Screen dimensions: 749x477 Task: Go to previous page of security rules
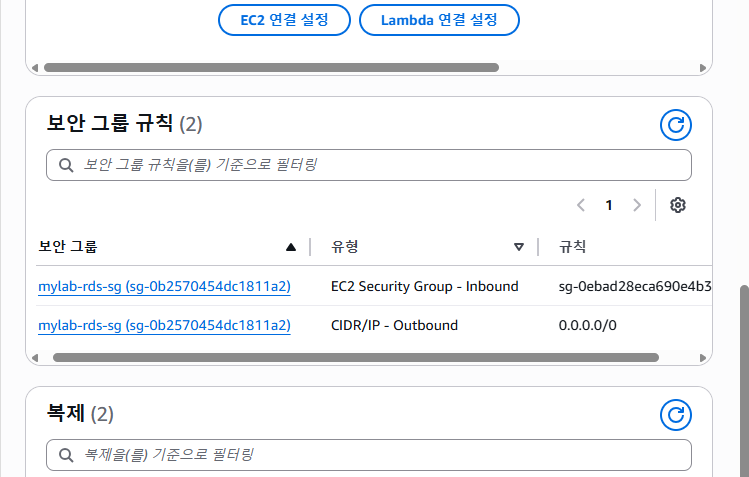tap(581, 205)
